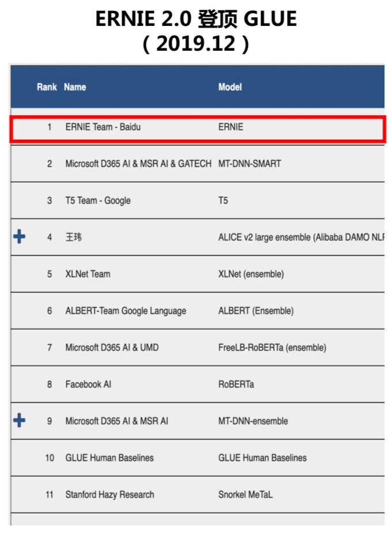Expand the plus icon beside rank 9

tap(19, 421)
